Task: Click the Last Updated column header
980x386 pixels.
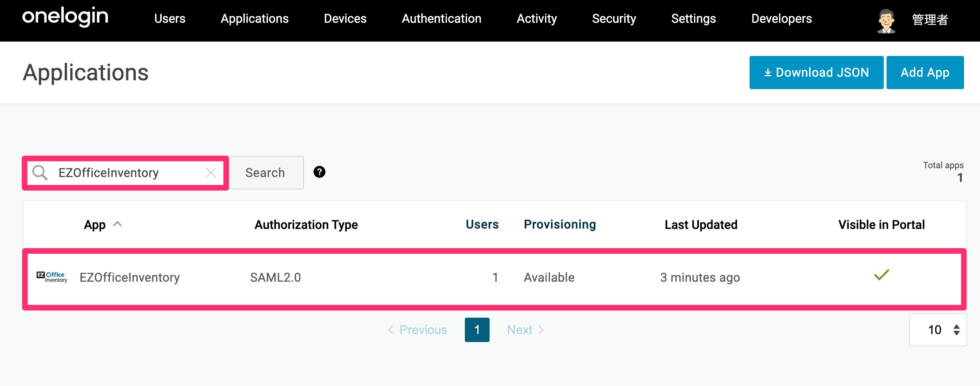Action: (x=701, y=225)
